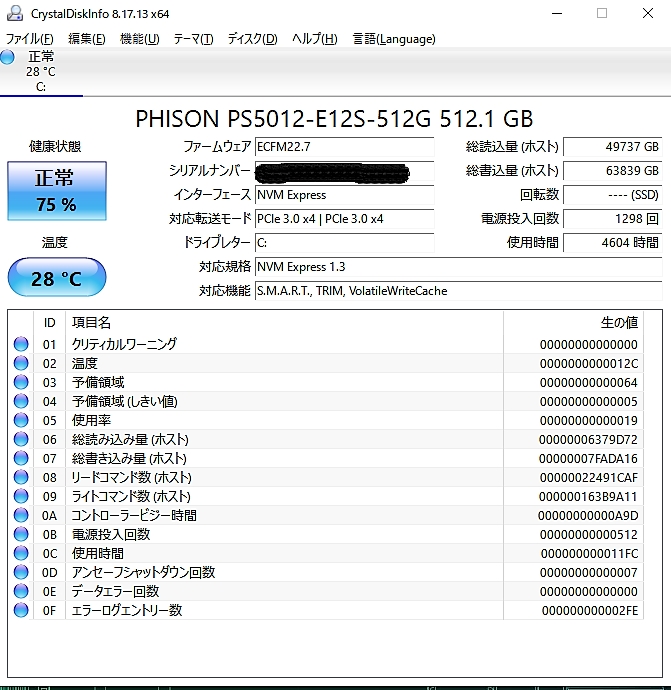Click the blue status circle for drive C:

pyautogui.click(x=7, y=57)
